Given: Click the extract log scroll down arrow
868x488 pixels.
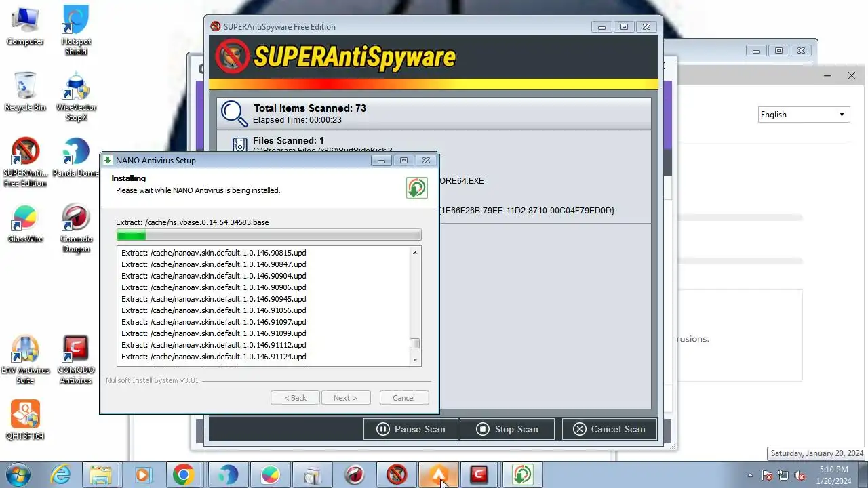Looking at the screenshot, I should coord(415,360).
